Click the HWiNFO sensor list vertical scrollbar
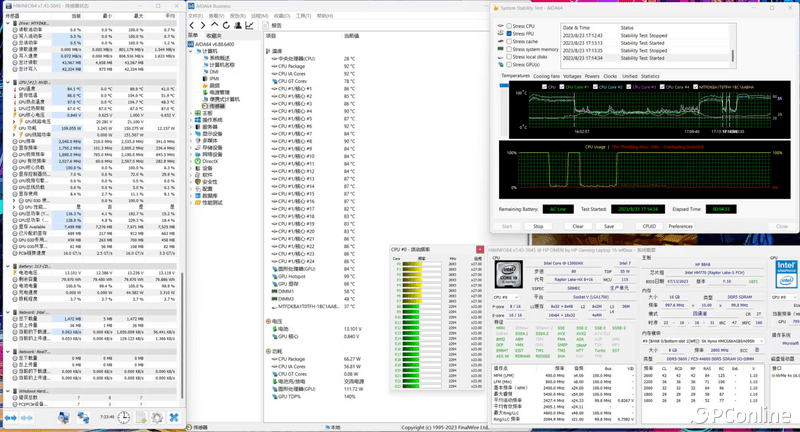This screenshot has width=800, height=432. [x=182, y=337]
